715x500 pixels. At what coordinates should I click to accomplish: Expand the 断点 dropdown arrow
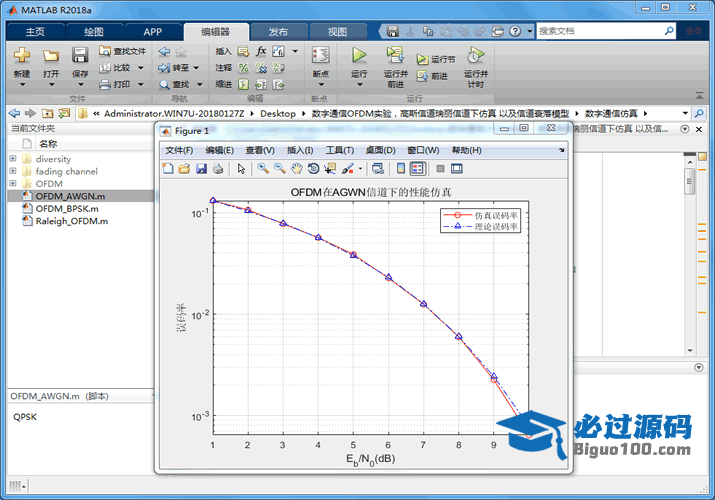321,85
